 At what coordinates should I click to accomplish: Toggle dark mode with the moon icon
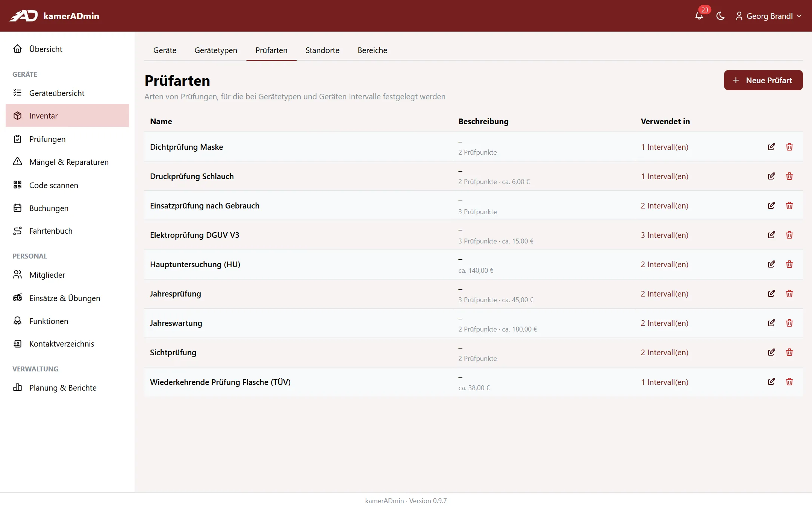[x=720, y=16]
